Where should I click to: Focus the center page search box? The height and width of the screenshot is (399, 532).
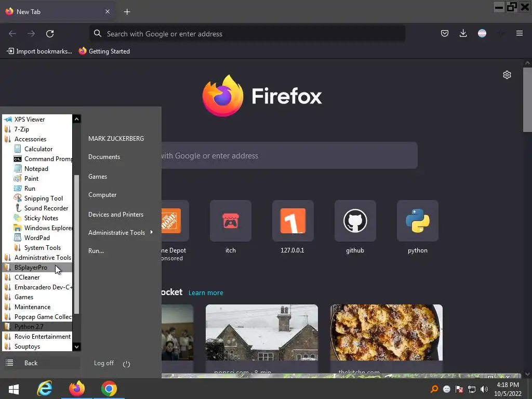pos(289,156)
